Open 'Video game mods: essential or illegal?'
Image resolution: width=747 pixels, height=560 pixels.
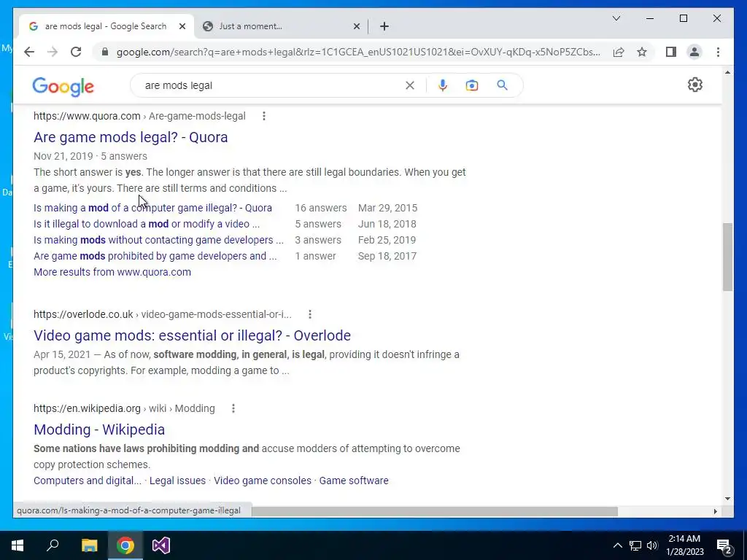(x=192, y=335)
